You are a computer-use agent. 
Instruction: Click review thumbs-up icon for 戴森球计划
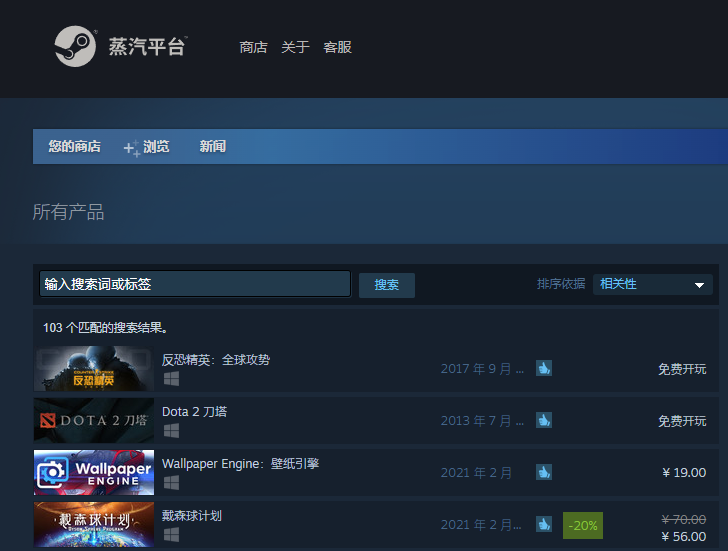coord(544,524)
